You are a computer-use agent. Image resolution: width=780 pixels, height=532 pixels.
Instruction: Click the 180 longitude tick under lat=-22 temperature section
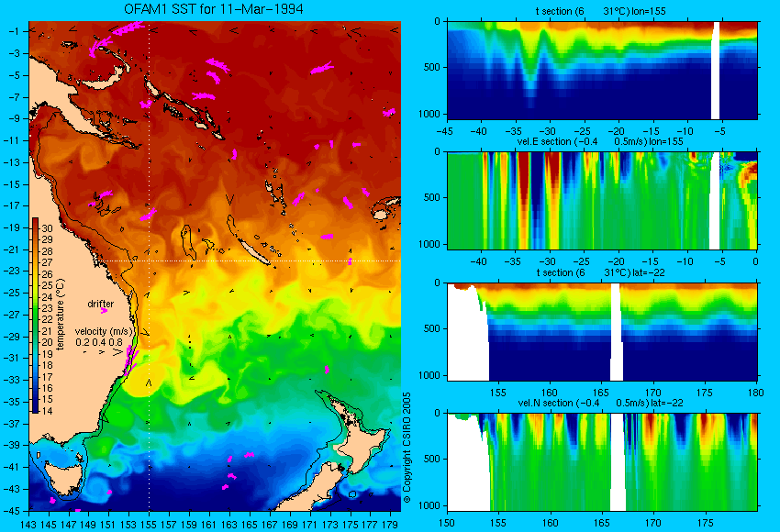point(755,393)
